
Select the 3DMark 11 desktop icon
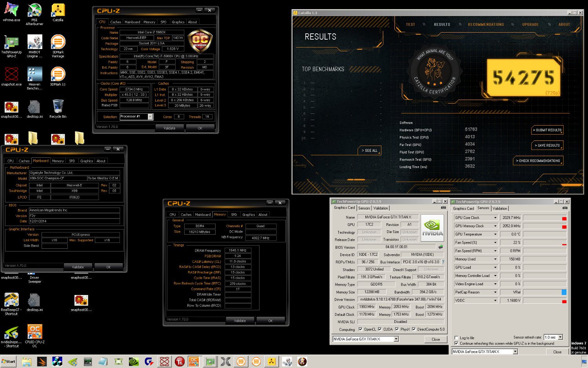58,77
